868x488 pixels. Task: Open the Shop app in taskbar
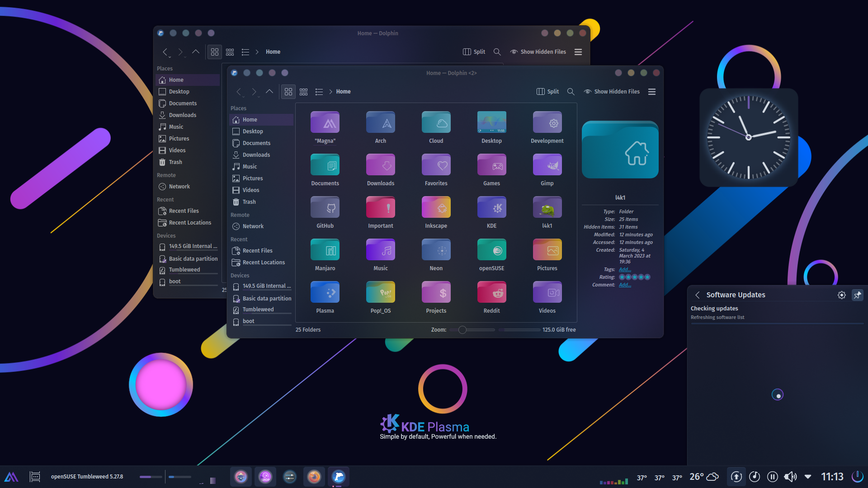click(x=265, y=477)
